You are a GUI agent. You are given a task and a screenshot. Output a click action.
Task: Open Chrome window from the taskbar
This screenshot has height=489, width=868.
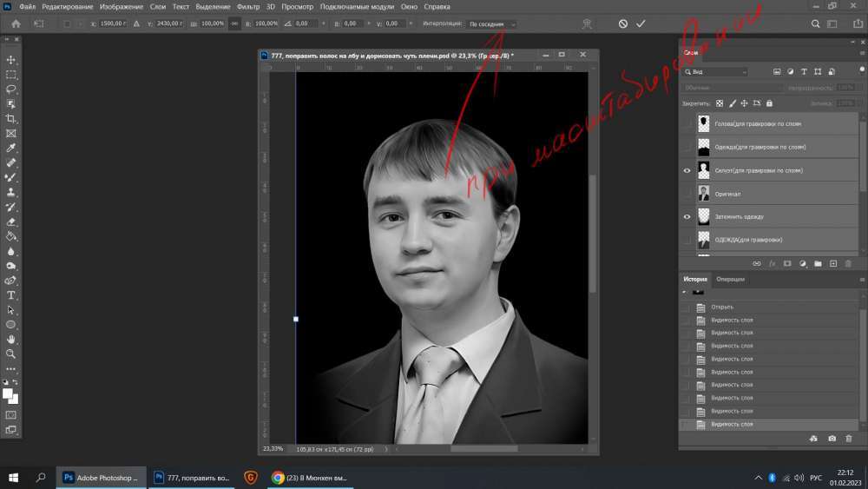point(310,477)
